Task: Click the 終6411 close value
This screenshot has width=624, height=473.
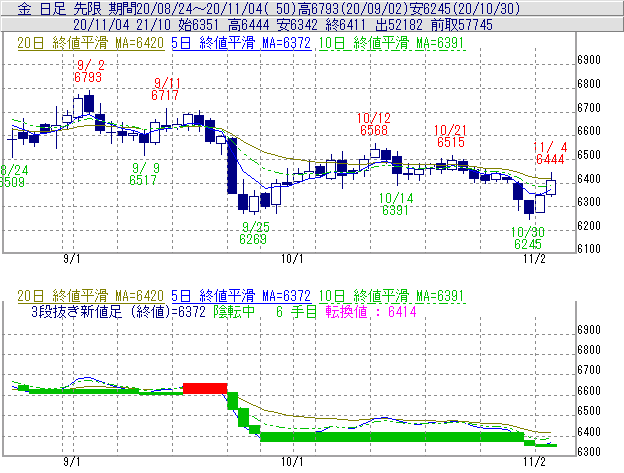Action: point(345,25)
